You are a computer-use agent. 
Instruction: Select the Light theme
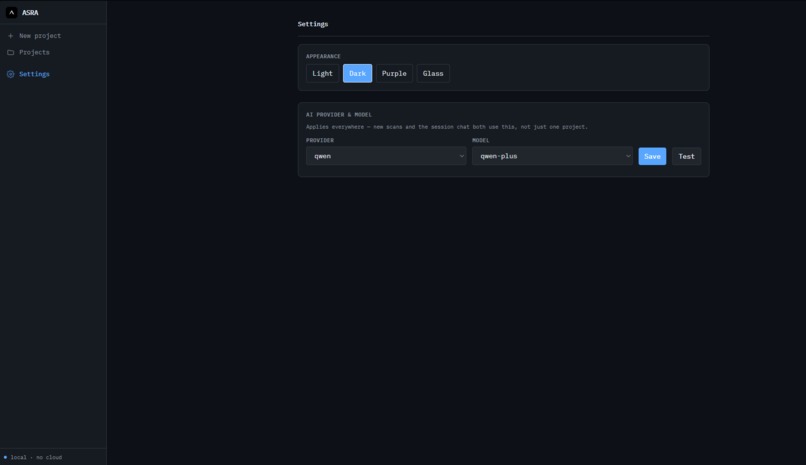pos(322,73)
